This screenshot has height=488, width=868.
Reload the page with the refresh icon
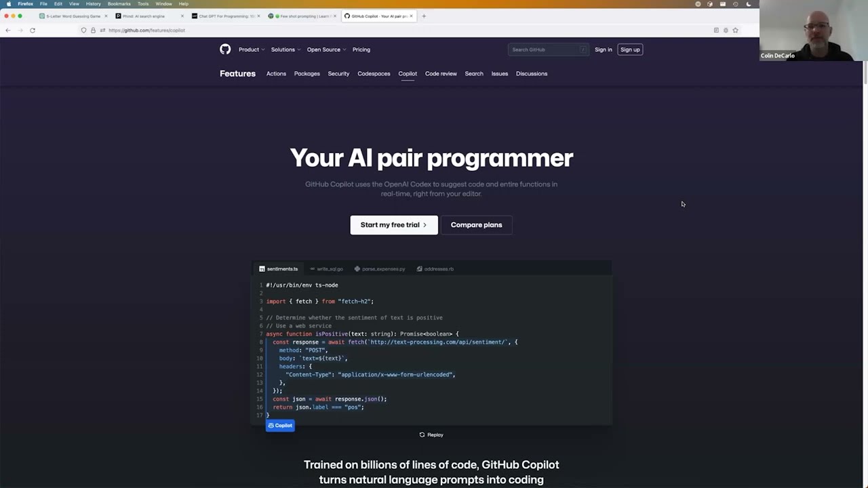point(33,30)
